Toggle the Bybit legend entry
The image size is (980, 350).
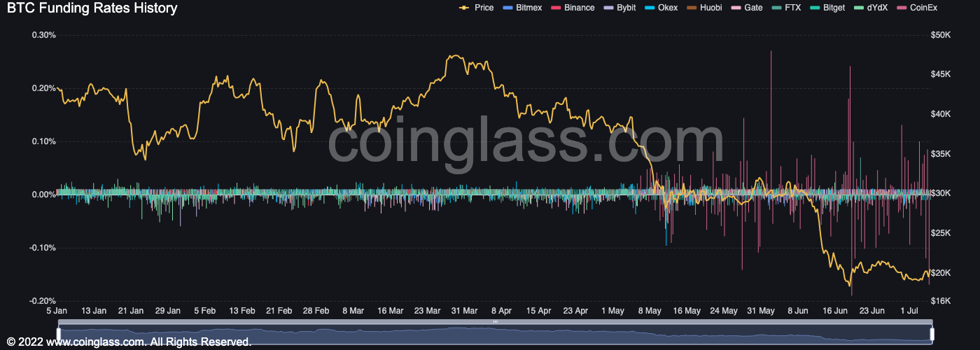620,8
